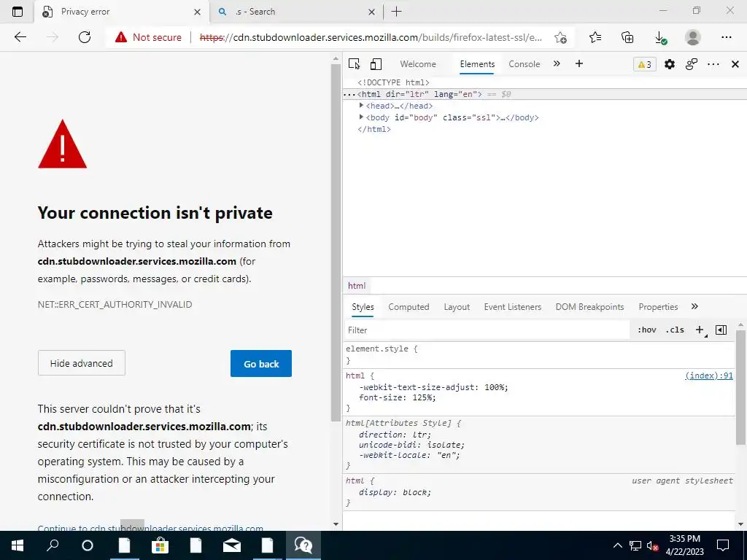
Task: Focus the styles Filter field
Action: 487,330
